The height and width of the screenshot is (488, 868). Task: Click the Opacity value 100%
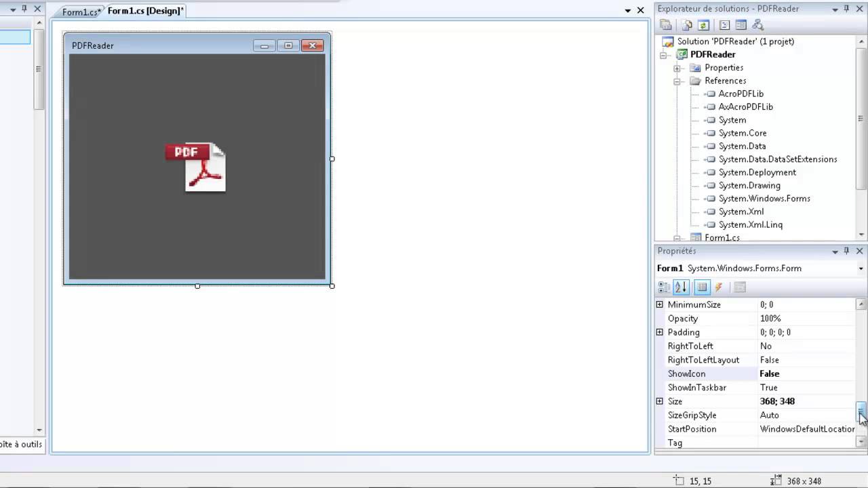coord(806,319)
